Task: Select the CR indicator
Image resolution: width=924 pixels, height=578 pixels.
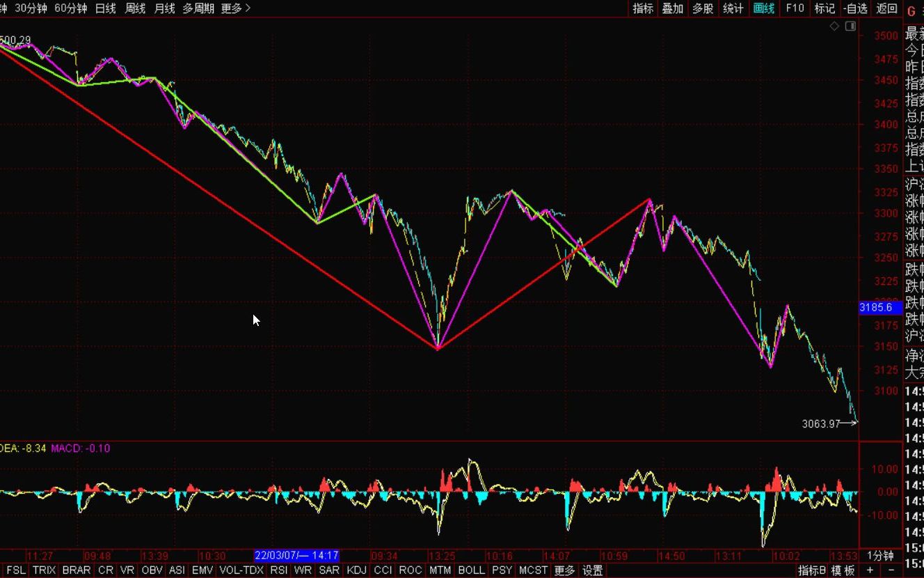Action: (106, 570)
